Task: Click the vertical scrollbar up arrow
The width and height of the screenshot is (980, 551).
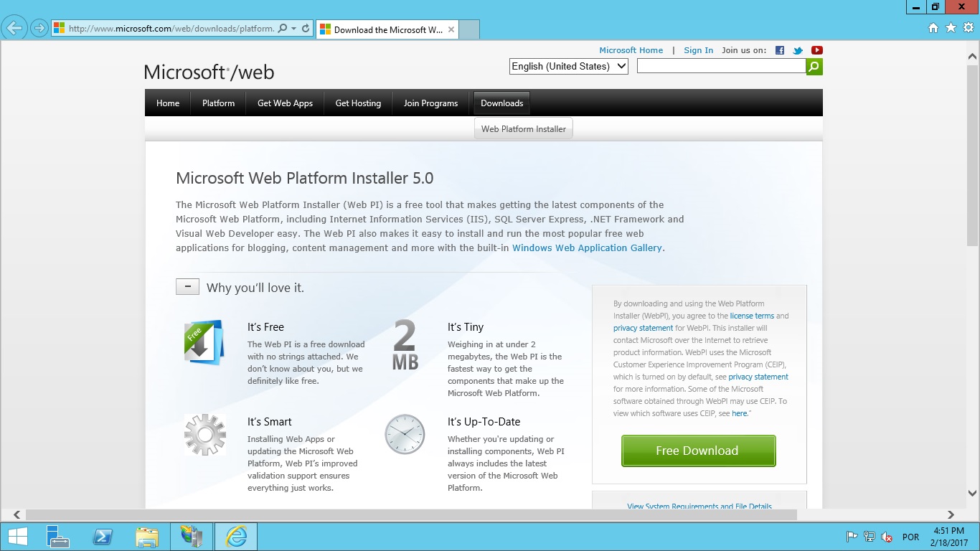Action: tap(973, 55)
